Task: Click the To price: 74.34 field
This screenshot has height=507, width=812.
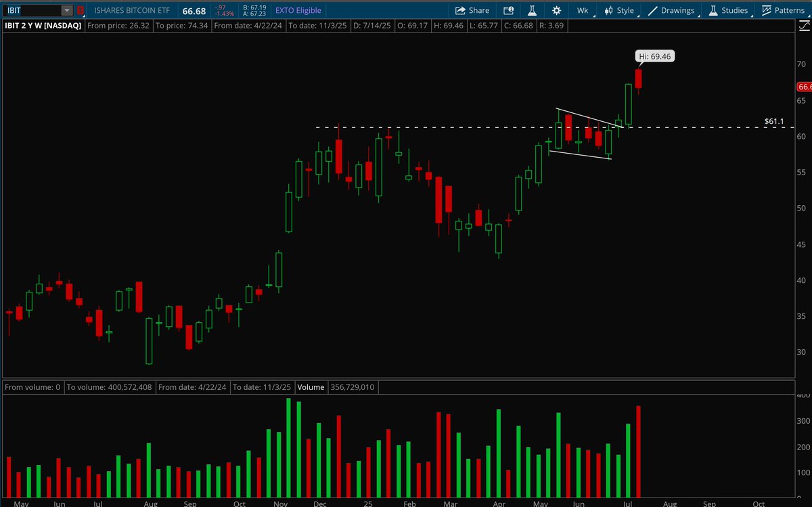Action: (181, 26)
